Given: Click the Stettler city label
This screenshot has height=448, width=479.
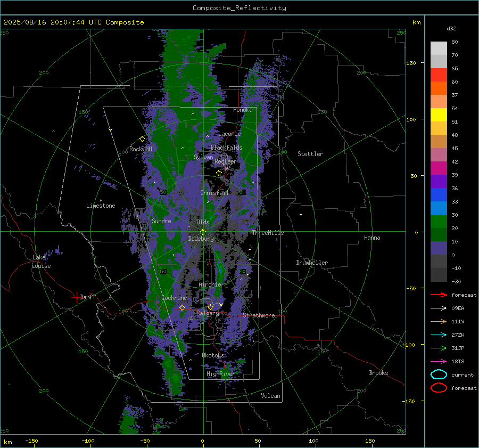Looking at the screenshot, I should (x=310, y=154).
